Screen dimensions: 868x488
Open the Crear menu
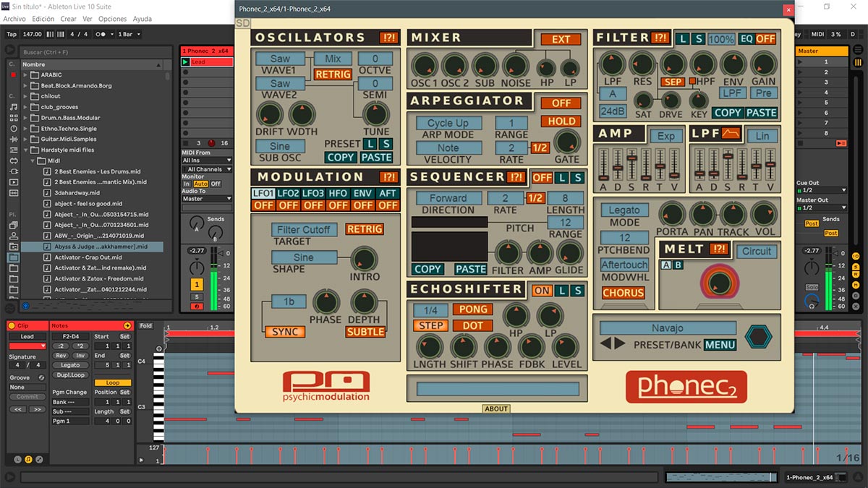pos(69,19)
